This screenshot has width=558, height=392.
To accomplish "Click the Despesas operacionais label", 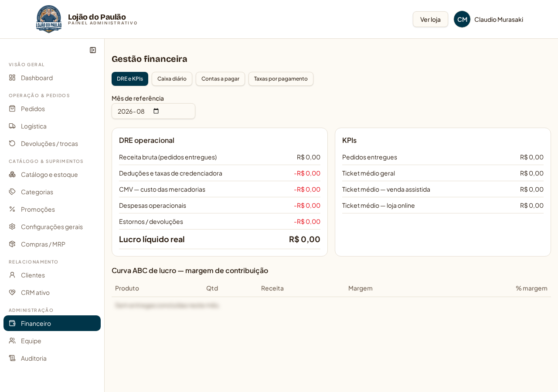I will [x=153, y=205].
